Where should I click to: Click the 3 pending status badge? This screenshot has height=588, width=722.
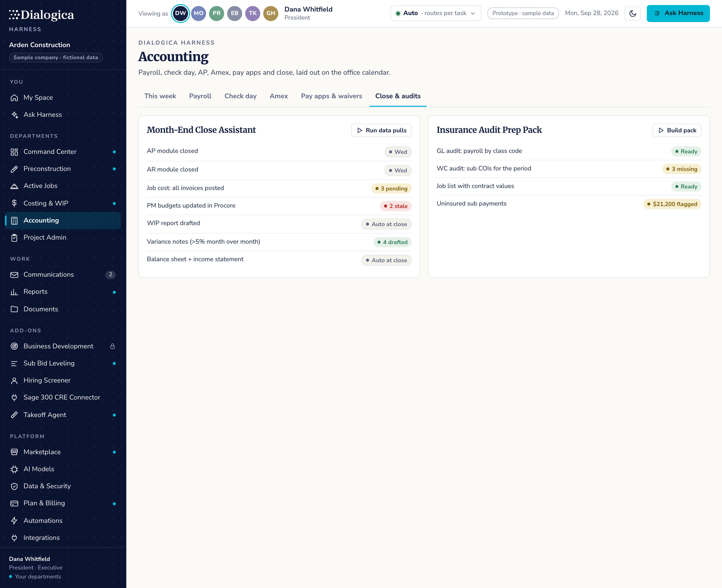pyautogui.click(x=391, y=189)
